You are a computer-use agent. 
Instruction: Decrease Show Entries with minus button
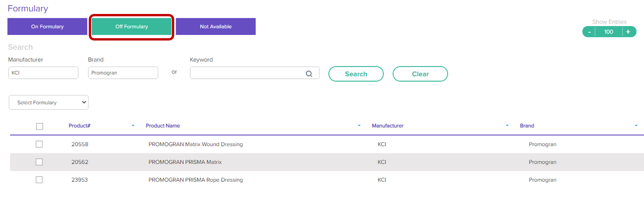[589, 32]
